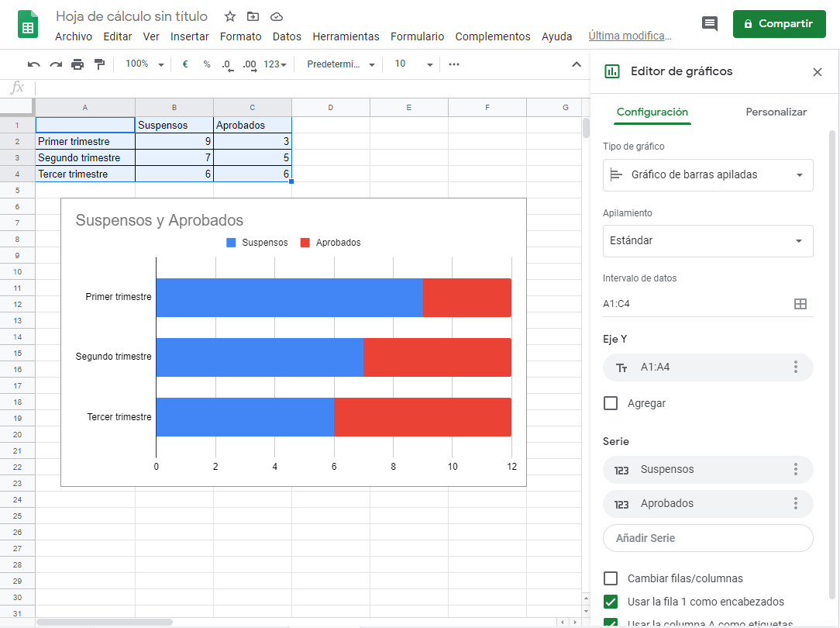Click the print icon

coord(77,64)
